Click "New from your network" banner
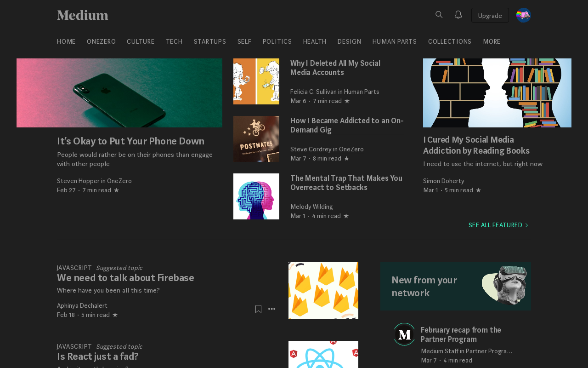The height and width of the screenshot is (368, 588). (456, 286)
